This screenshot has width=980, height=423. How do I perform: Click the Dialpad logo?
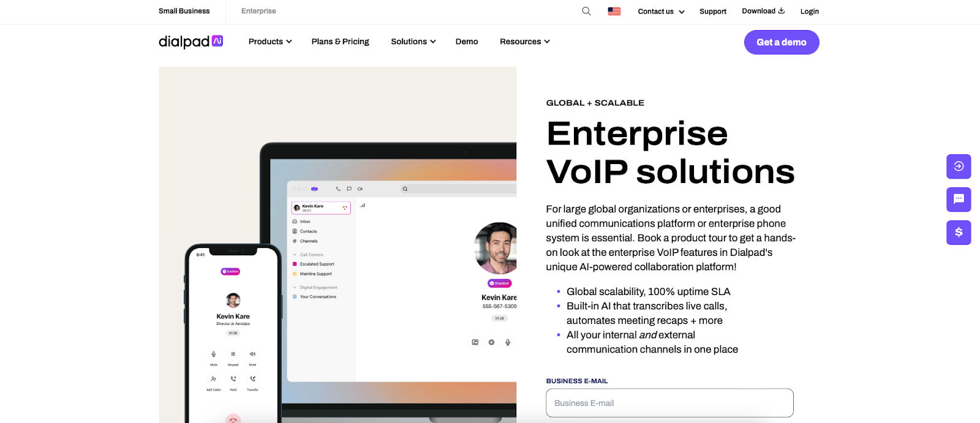[x=184, y=42]
